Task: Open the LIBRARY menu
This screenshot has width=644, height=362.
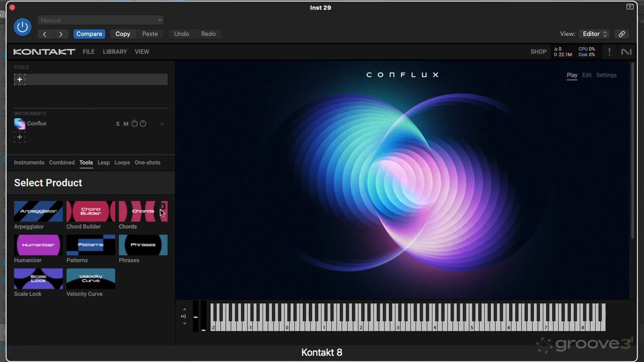Action: point(115,52)
